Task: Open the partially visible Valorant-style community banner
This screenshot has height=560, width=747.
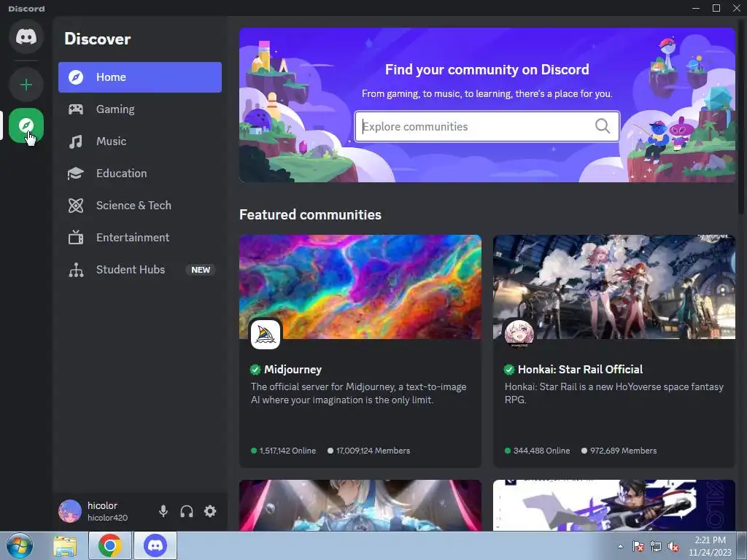Action: click(614, 505)
